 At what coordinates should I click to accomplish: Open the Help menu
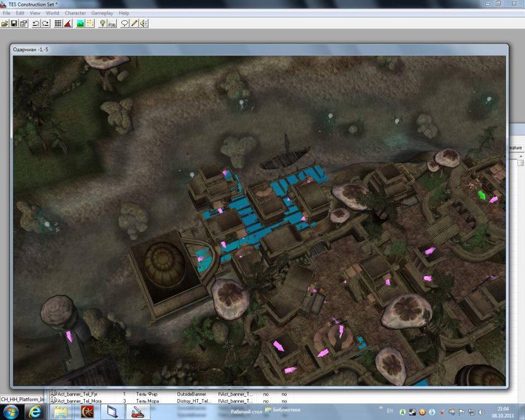coord(124,13)
